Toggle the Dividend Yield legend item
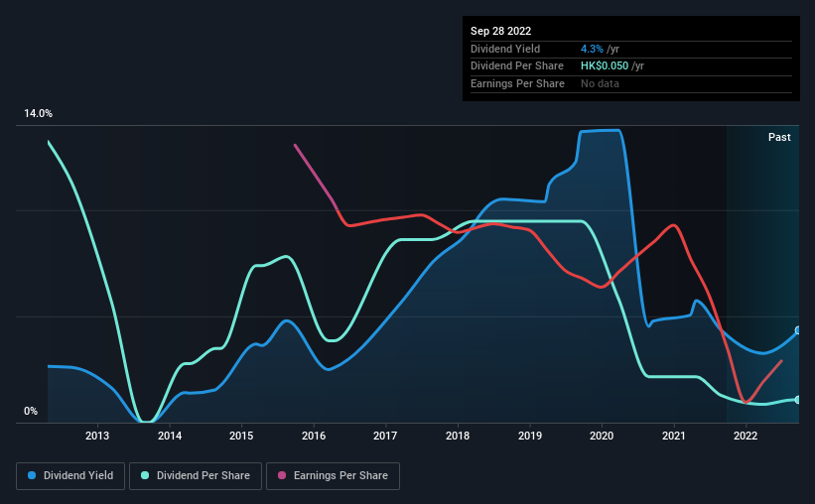Screen dimensions: 815x504 (x=70, y=476)
